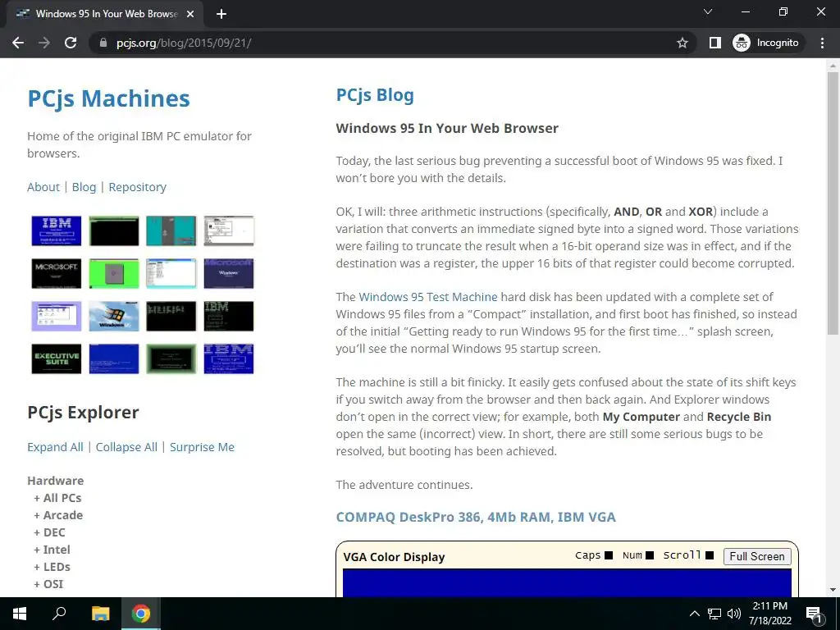Open the Windows 95 logo thumbnail
Screen dimensions: 840x630
[x=114, y=316]
